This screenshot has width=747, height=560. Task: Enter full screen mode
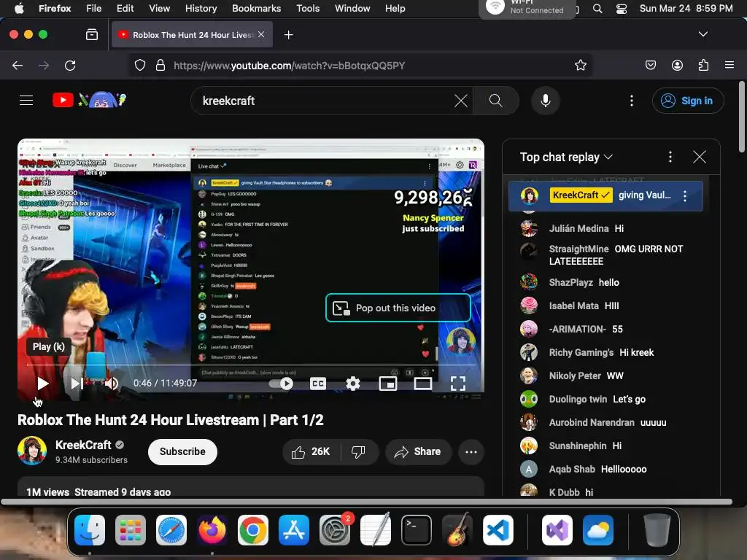coord(458,384)
